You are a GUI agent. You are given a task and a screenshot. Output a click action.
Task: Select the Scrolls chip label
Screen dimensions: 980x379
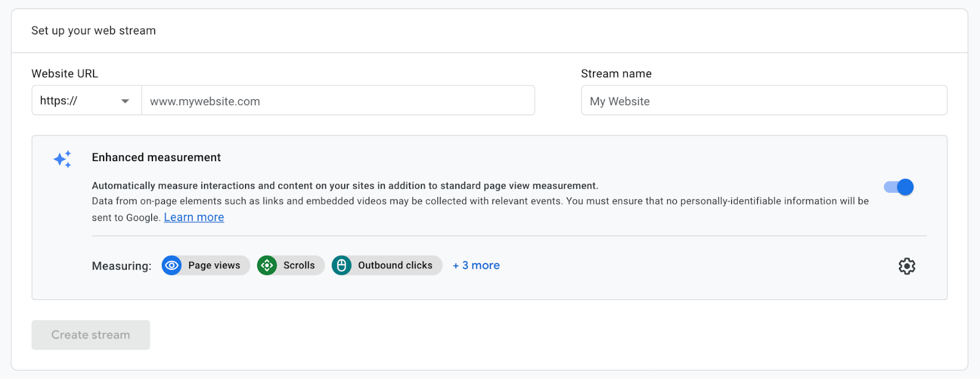tap(299, 265)
